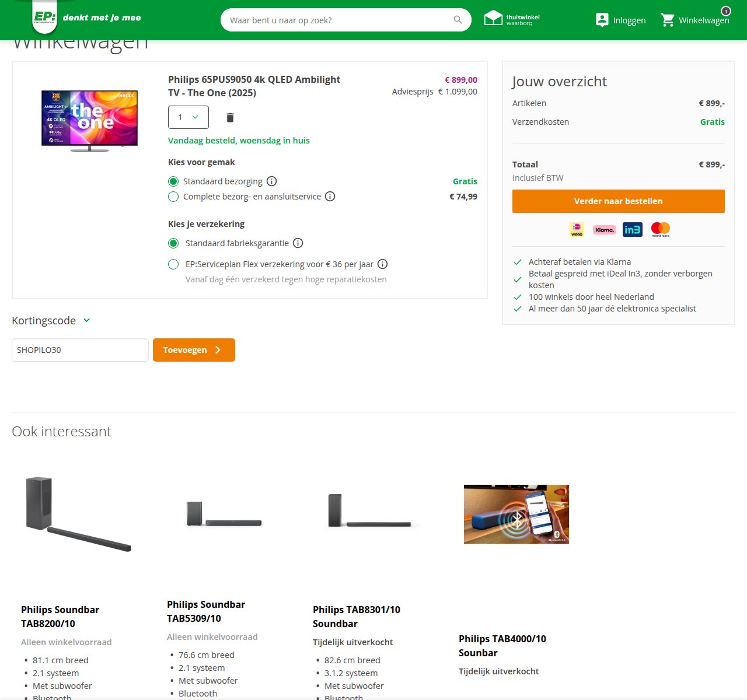Click the Inloggen account icon
This screenshot has width=747, height=700.
pyautogui.click(x=602, y=20)
